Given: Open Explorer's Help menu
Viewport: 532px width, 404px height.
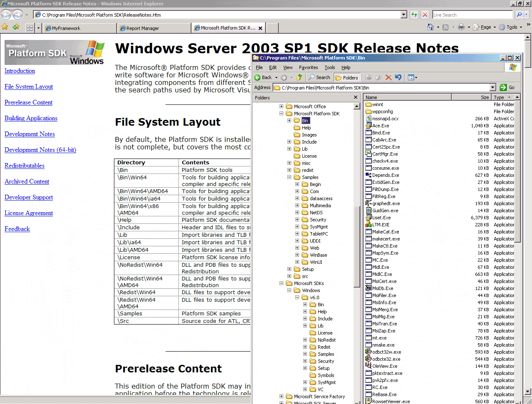Looking at the screenshot, I should coord(346,67).
